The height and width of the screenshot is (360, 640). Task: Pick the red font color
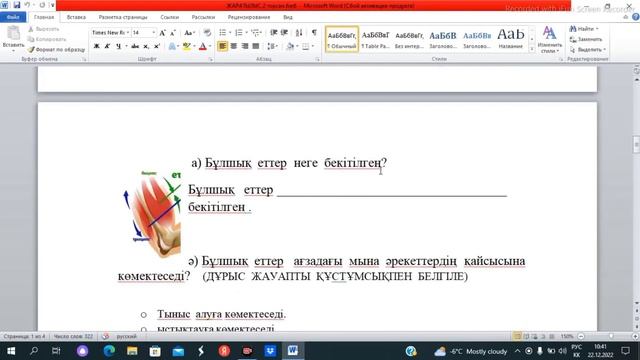pos(203,46)
